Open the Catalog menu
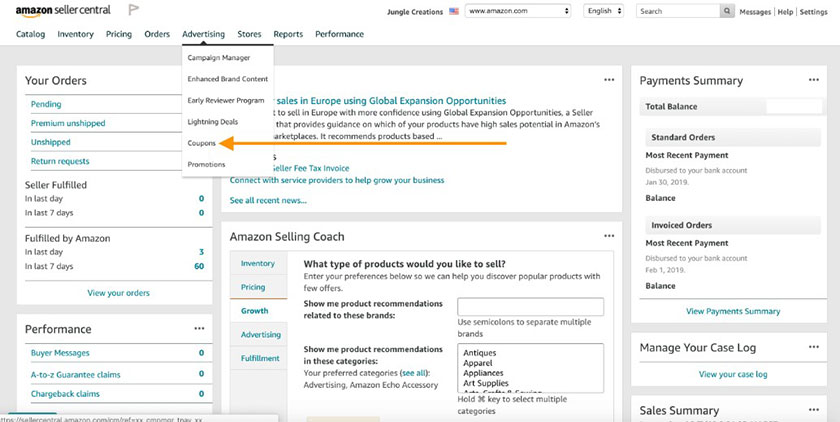This screenshot has height=422, width=840. 31,34
